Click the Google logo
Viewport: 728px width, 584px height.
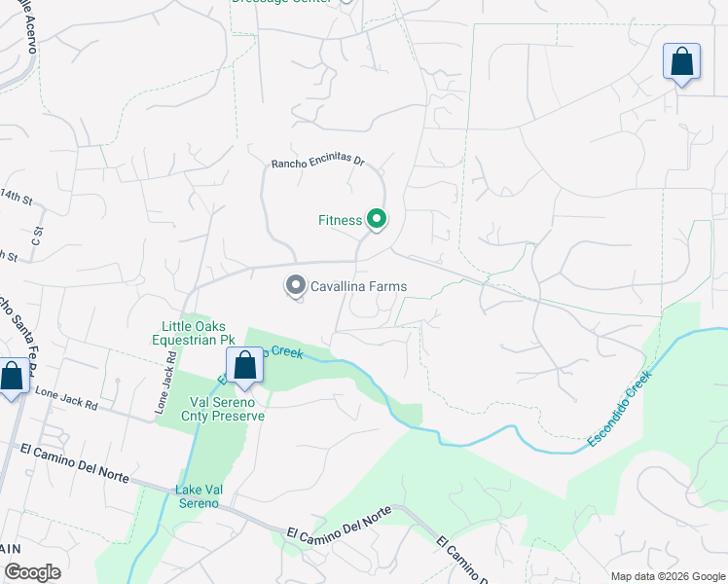coord(32,572)
